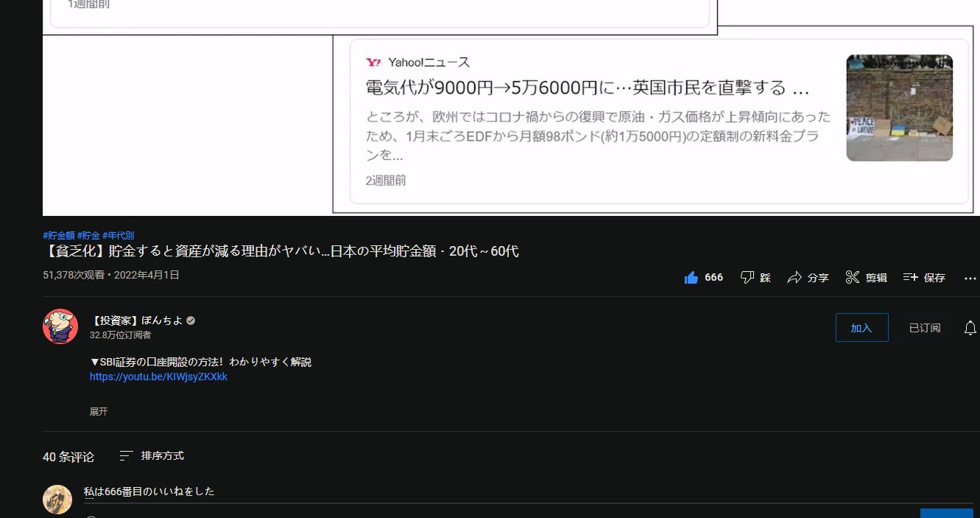
Task: Open the share (分享) option
Action: (808, 278)
